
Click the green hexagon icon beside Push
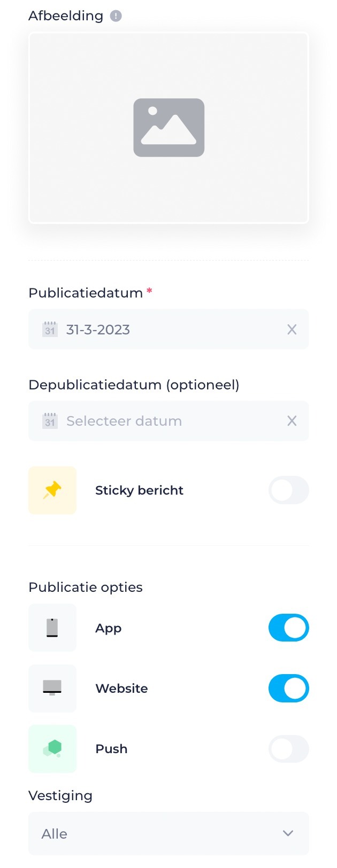52,749
